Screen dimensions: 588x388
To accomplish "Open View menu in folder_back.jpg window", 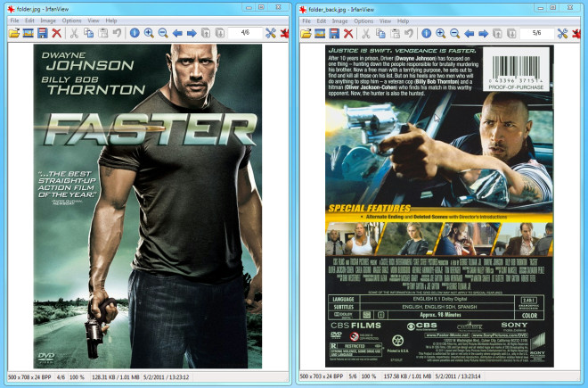I will click(x=385, y=21).
